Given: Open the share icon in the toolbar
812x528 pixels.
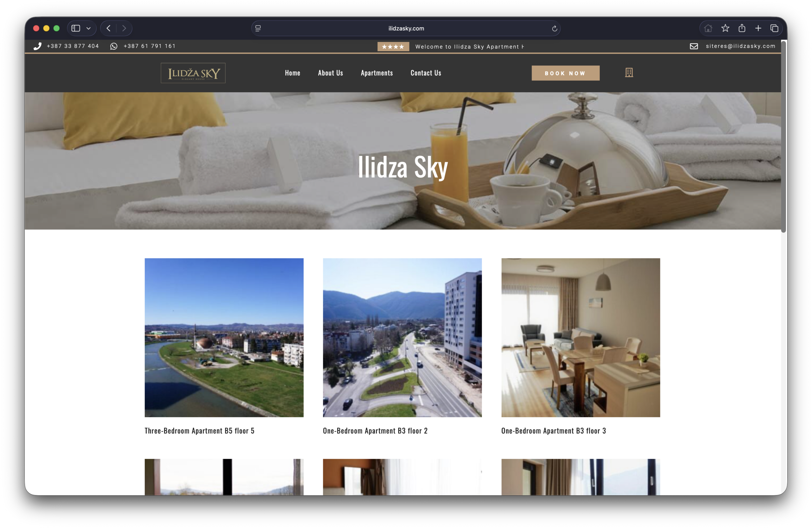Looking at the screenshot, I should point(742,28).
